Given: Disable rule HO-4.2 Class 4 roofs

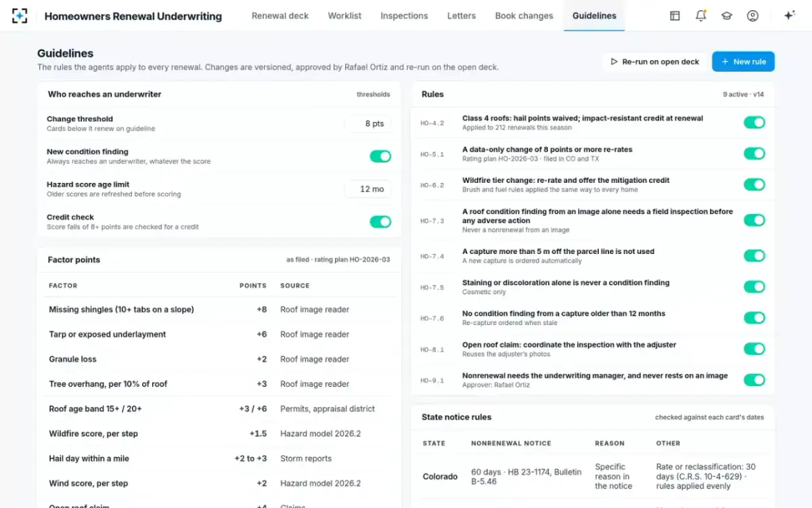Looking at the screenshot, I should pyautogui.click(x=754, y=123).
